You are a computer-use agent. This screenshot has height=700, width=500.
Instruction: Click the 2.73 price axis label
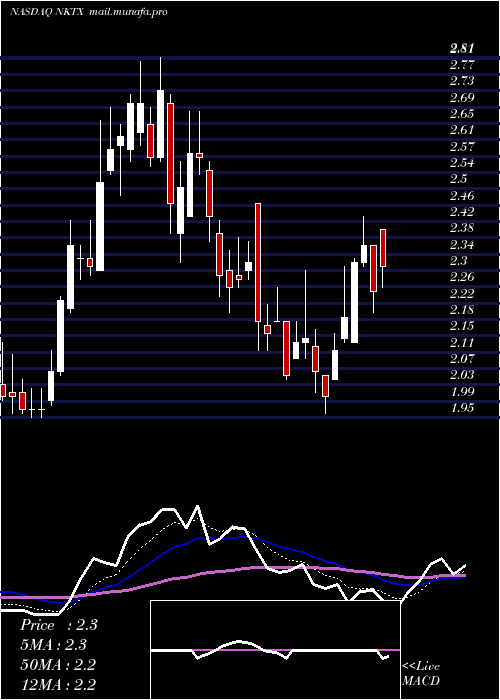462,81
